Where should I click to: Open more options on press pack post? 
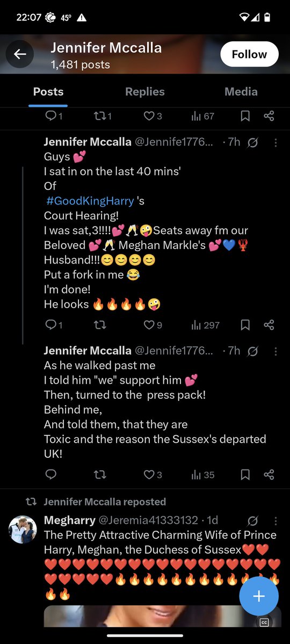click(x=276, y=351)
